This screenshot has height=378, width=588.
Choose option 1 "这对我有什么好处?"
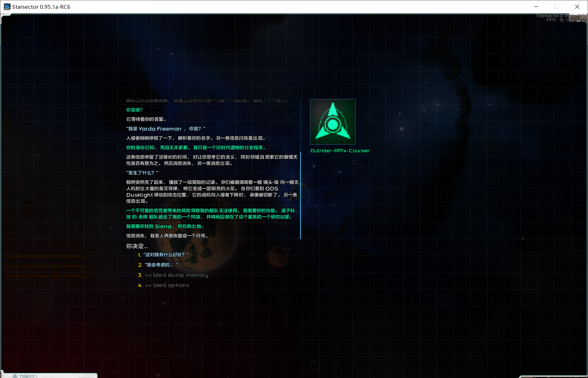[166, 255]
